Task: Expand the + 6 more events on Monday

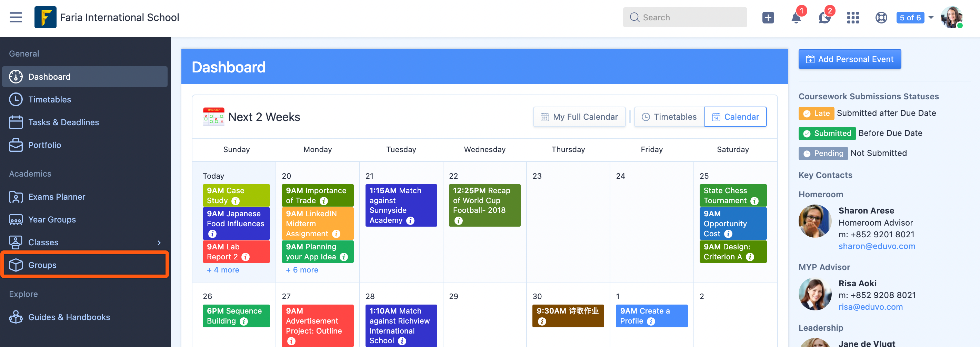Action: tap(302, 270)
